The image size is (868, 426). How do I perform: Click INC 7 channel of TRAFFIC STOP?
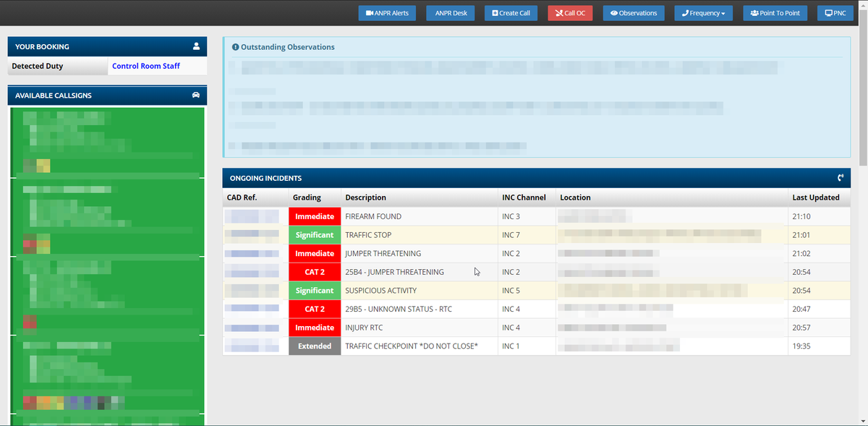click(x=511, y=235)
